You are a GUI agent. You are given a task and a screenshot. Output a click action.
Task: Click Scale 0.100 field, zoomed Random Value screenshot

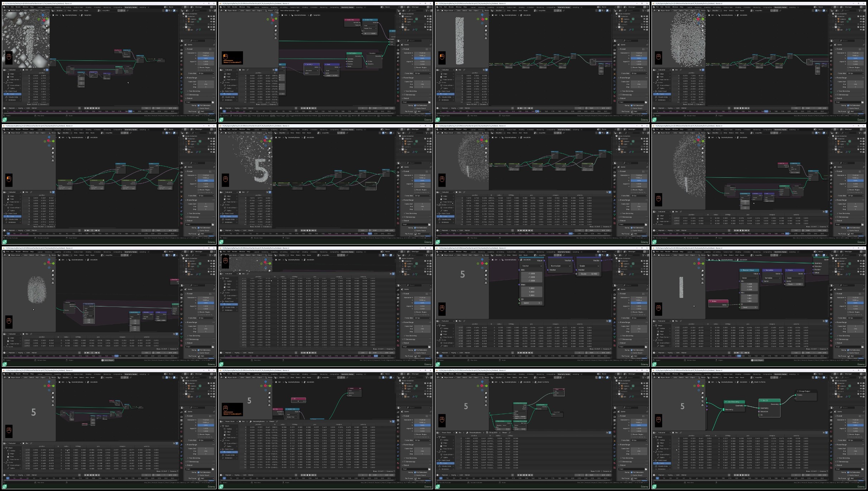coord(589,274)
